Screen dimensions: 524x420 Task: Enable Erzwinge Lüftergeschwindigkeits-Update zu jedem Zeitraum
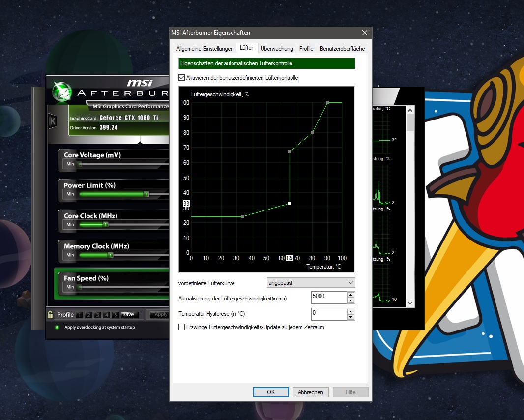(x=181, y=327)
